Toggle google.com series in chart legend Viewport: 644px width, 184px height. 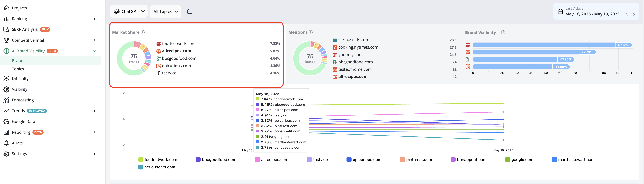pyautogui.click(x=519, y=160)
